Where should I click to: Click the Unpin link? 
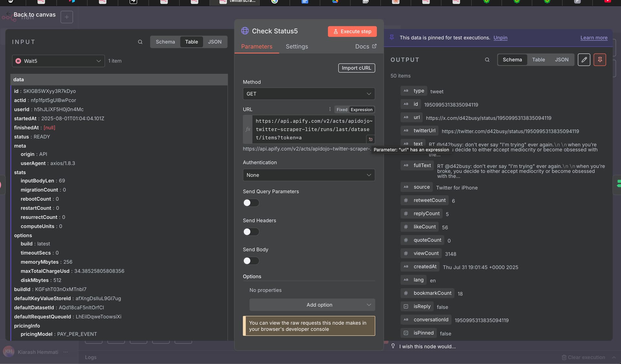(x=500, y=37)
